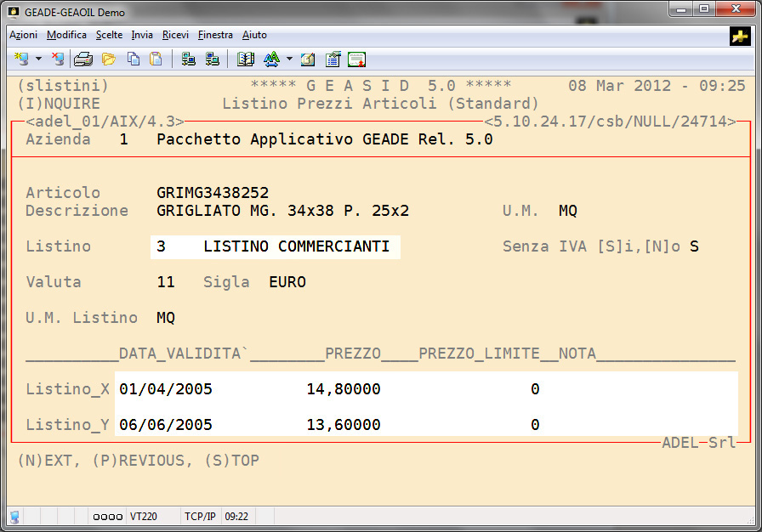The width and height of the screenshot is (762, 532).
Task: Click the printer icon in toolbar
Action: [83, 59]
